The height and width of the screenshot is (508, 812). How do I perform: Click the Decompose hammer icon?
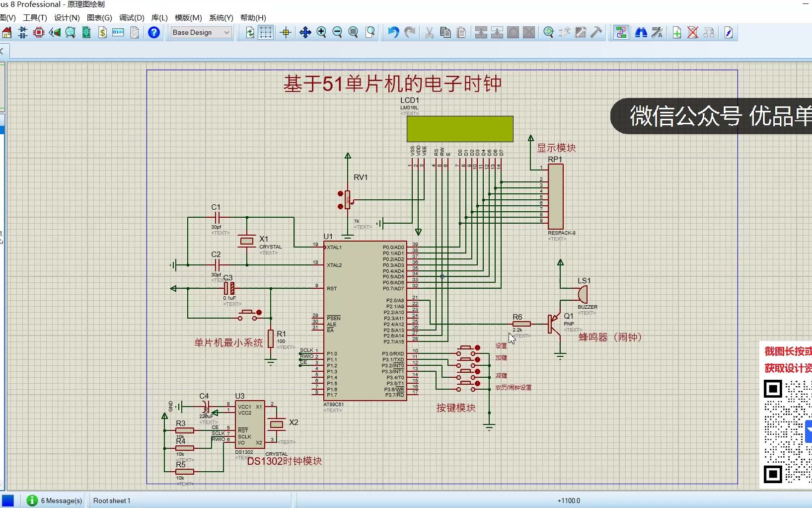pyautogui.click(x=596, y=33)
